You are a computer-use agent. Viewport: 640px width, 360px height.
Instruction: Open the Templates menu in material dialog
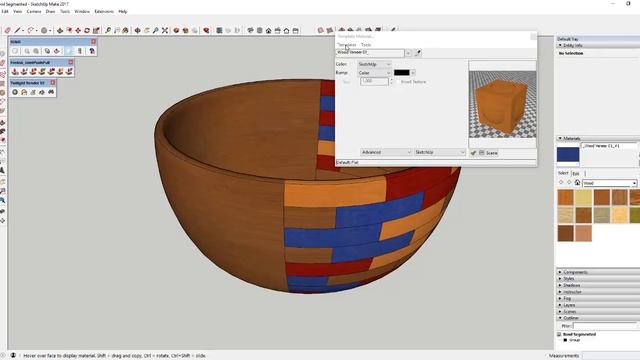(x=347, y=45)
